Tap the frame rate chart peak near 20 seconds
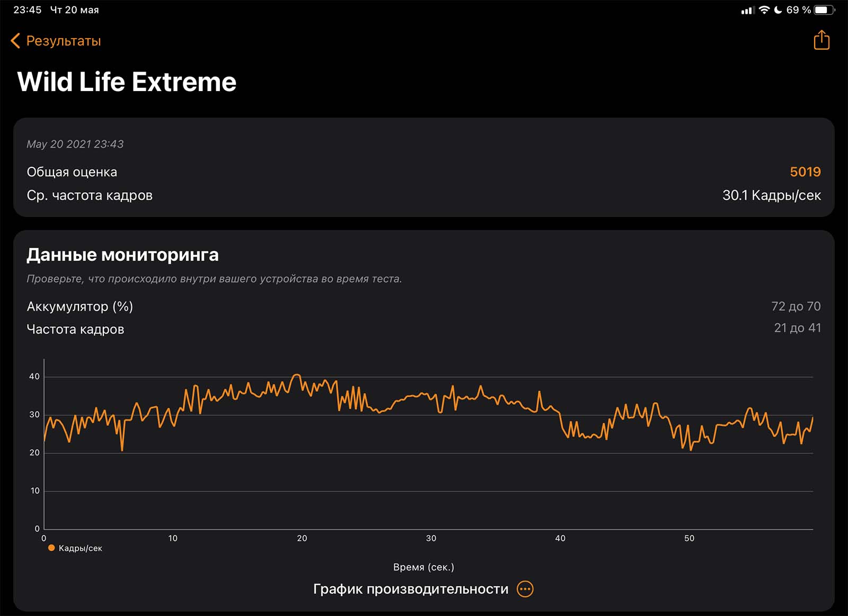This screenshot has width=848, height=616. point(297,375)
